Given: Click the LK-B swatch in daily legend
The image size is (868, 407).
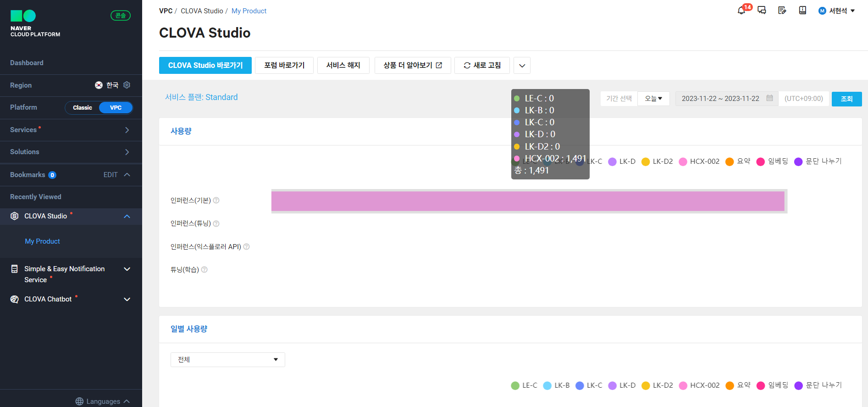Looking at the screenshot, I should pyautogui.click(x=547, y=386).
